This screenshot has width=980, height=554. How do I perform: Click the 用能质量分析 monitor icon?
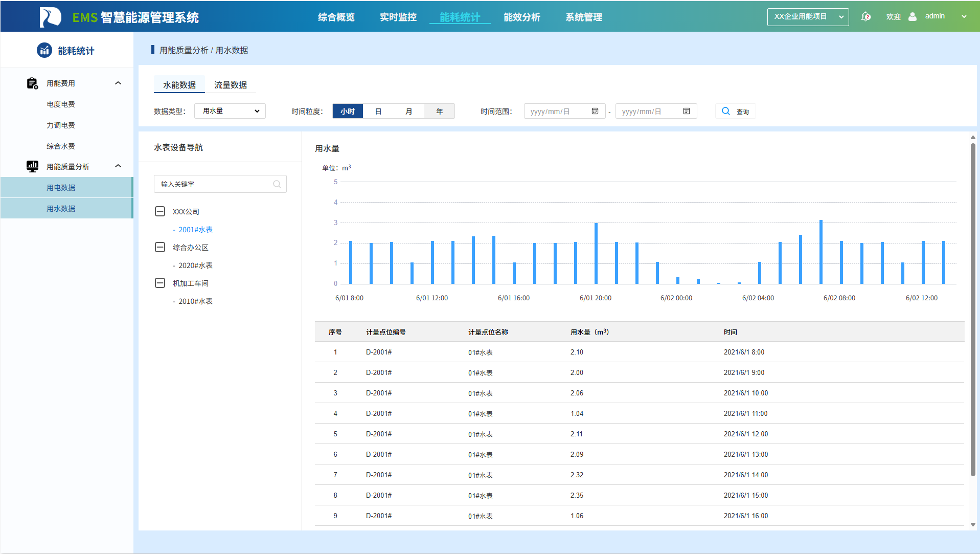point(32,166)
